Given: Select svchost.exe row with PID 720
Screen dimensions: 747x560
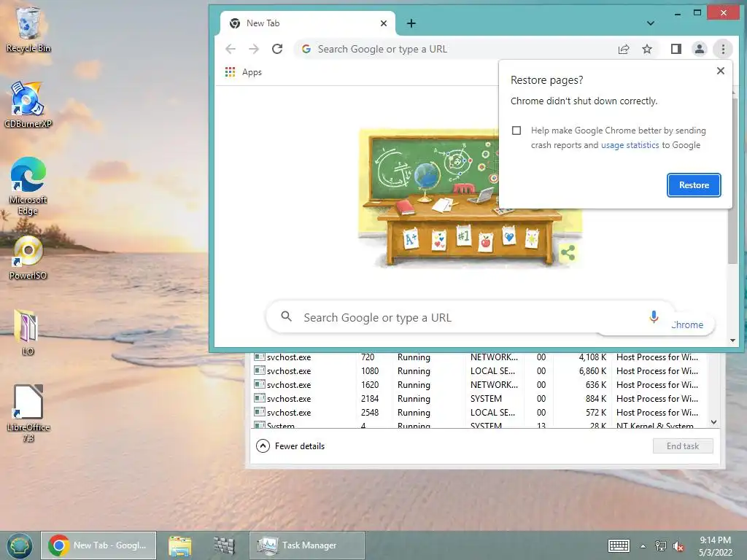Looking at the screenshot, I should pyautogui.click(x=479, y=357).
